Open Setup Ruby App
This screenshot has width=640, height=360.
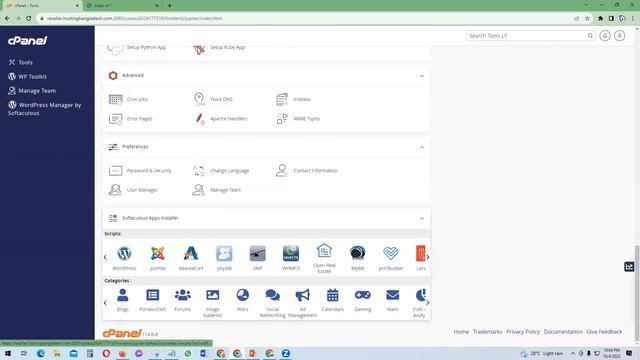click(219, 48)
